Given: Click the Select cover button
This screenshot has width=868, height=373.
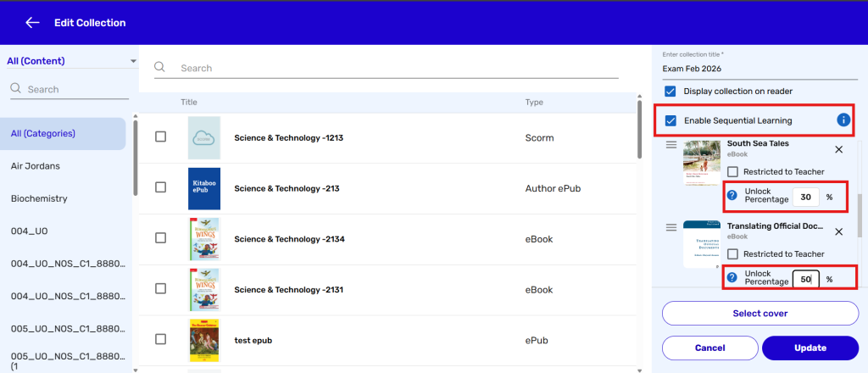Looking at the screenshot, I should (x=759, y=313).
